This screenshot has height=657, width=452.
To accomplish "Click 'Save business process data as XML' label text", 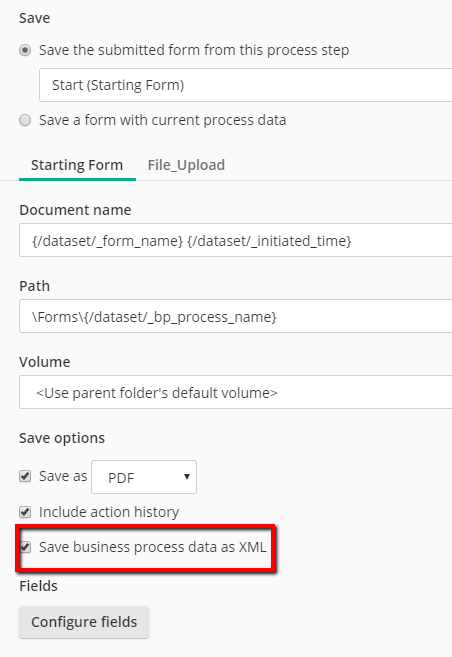I will point(152,547).
